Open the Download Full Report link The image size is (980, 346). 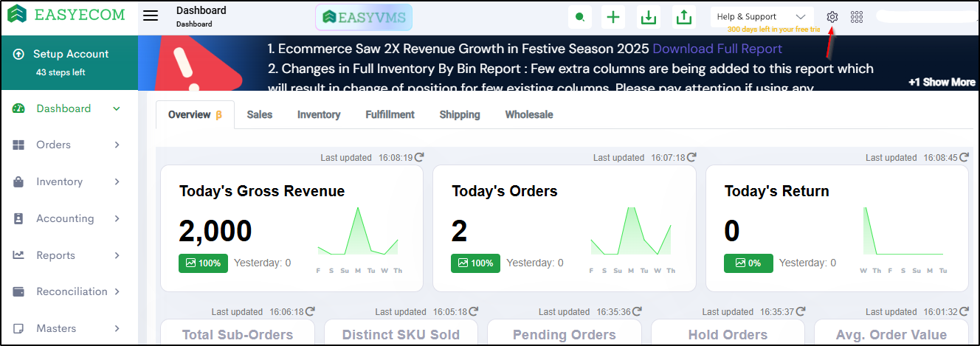coord(717,49)
